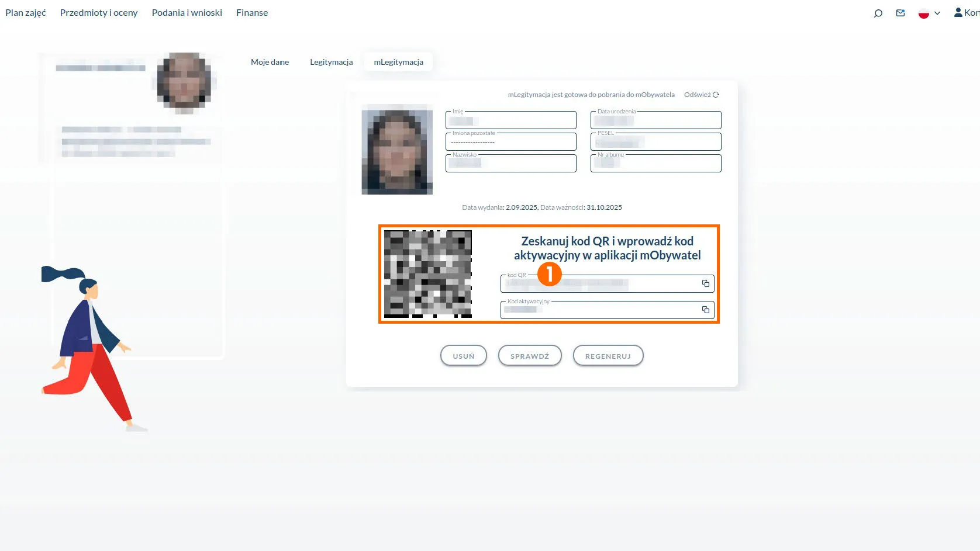The width and height of the screenshot is (980, 551).
Task: Select the mLegitymacja tab
Action: tap(399, 62)
